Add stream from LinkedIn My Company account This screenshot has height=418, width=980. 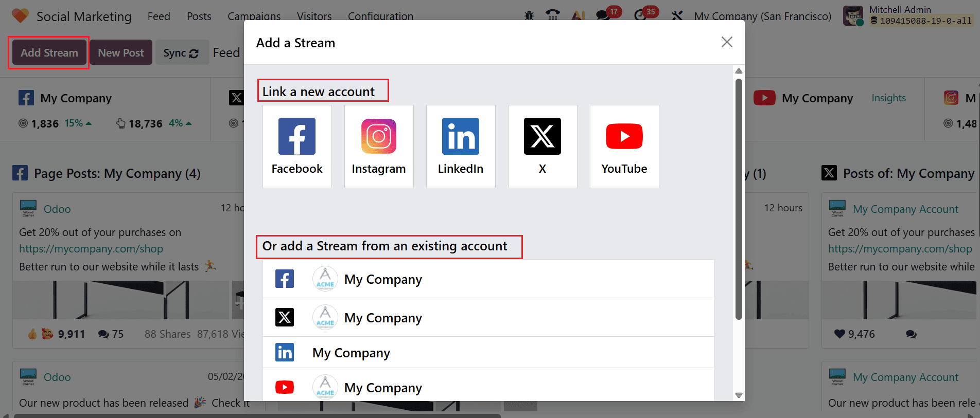[488, 353]
